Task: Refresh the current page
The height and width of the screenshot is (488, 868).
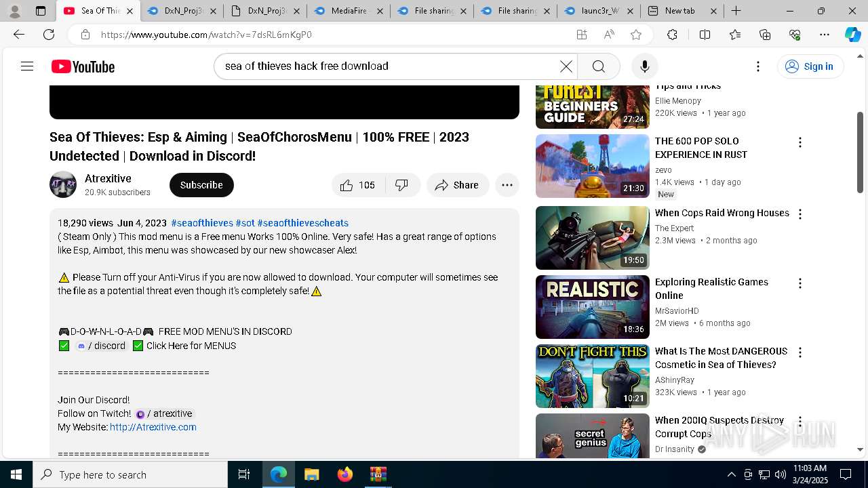Action: [49, 35]
